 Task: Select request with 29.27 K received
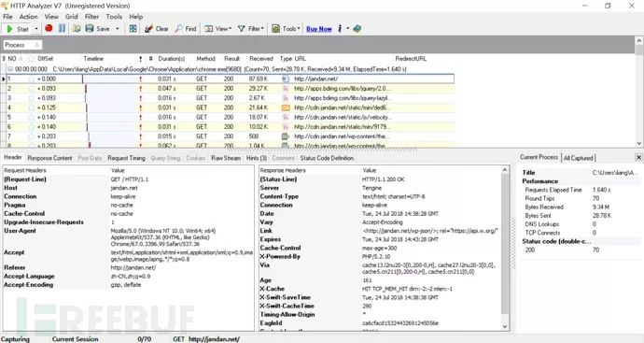(230, 89)
